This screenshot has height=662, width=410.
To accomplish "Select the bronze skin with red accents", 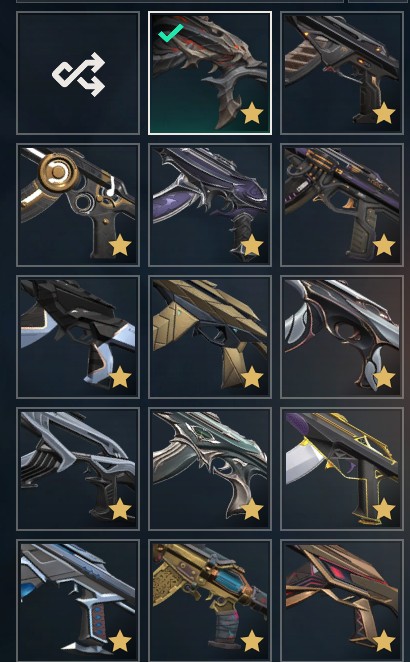I will tap(342, 600).
